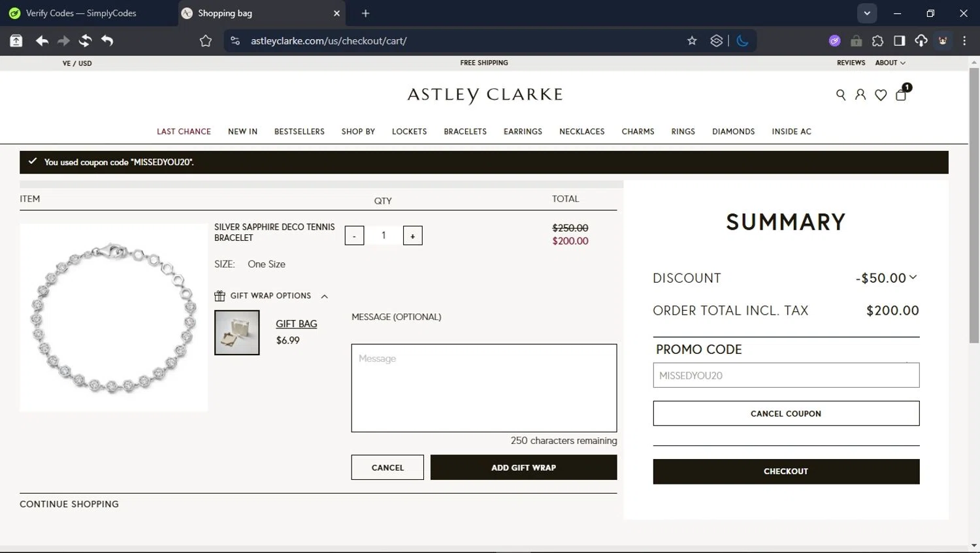Increase bracelet quantity with plus button
This screenshot has height=553, width=980.
coord(412,236)
